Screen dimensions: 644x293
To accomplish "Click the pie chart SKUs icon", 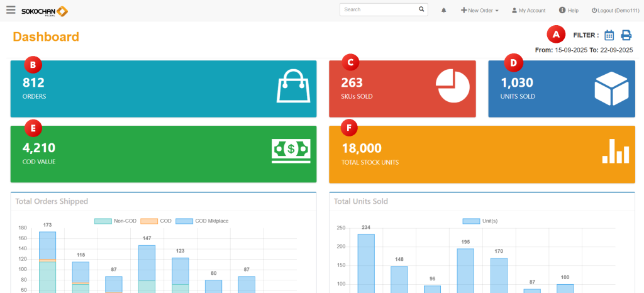I will (x=453, y=86).
